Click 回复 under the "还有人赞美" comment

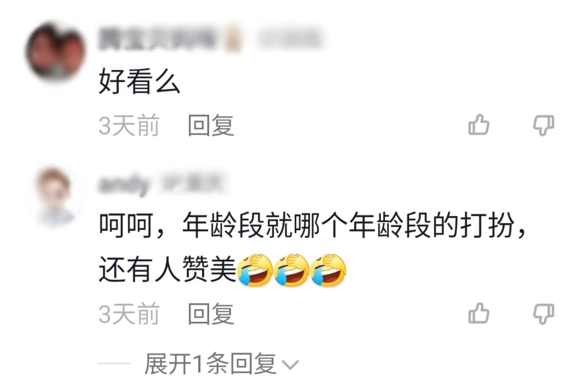tap(211, 314)
